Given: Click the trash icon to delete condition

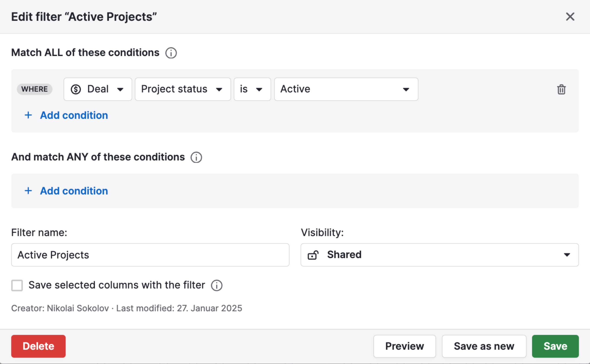Looking at the screenshot, I should [561, 89].
